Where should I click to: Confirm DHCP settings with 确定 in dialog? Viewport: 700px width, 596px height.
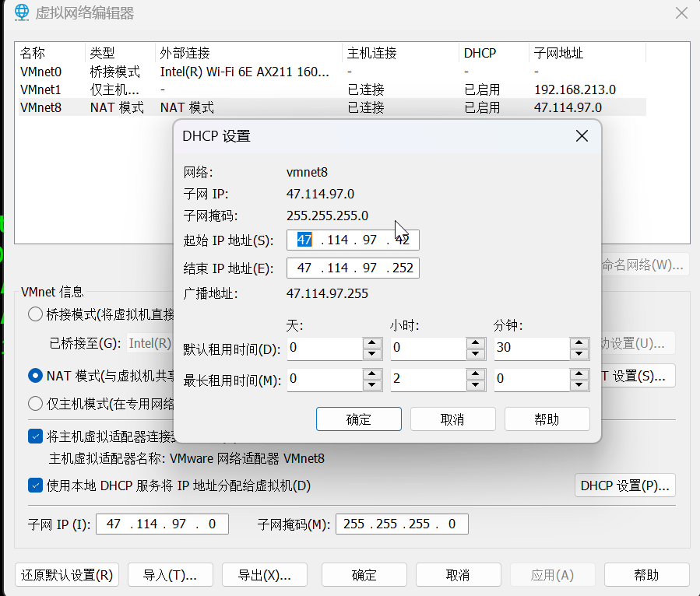(358, 419)
